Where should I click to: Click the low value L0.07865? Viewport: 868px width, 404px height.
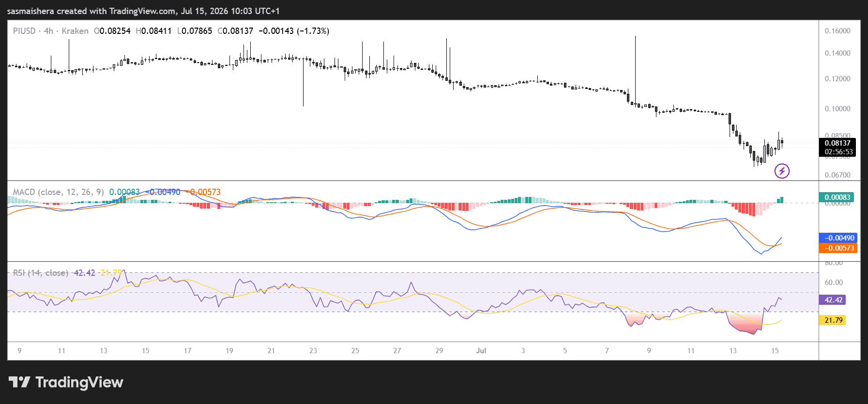(x=195, y=31)
